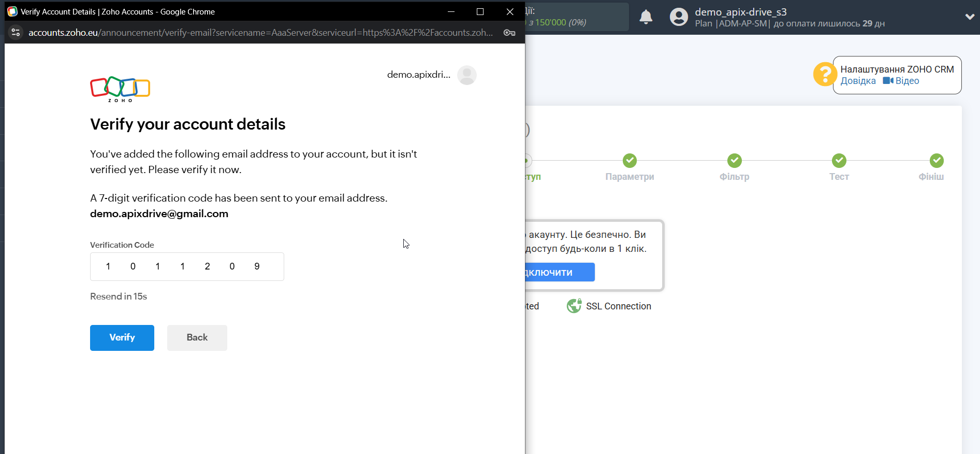This screenshot has height=454, width=980.
Task: Click the blue connect button in ApiX-Drive
Action: (x=560, y=272)
